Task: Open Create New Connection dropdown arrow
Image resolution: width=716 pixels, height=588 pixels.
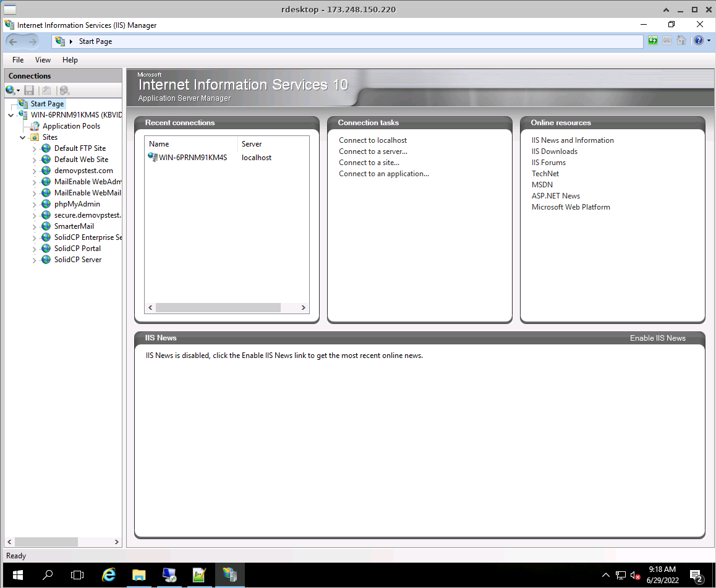Action: [x=19, y=90]
